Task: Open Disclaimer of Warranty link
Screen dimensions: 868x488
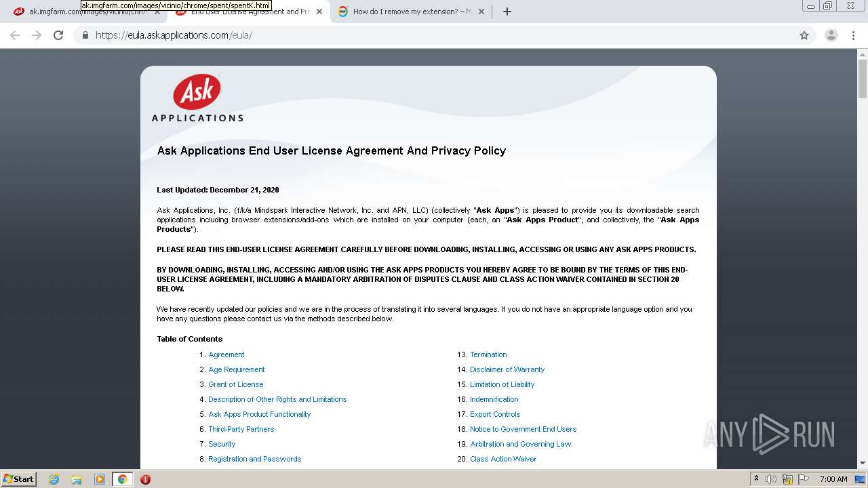Action: pyautogui.click(x=507, y=369)
